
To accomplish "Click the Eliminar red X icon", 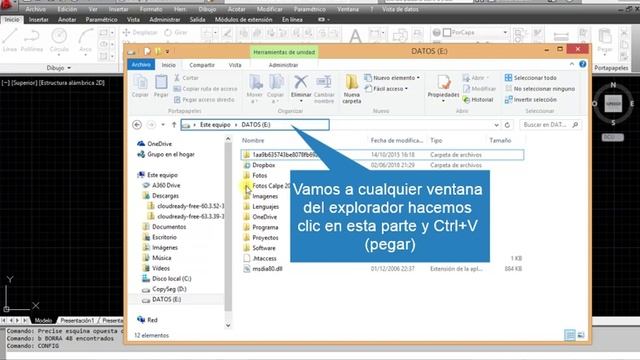I will point(301,82).
